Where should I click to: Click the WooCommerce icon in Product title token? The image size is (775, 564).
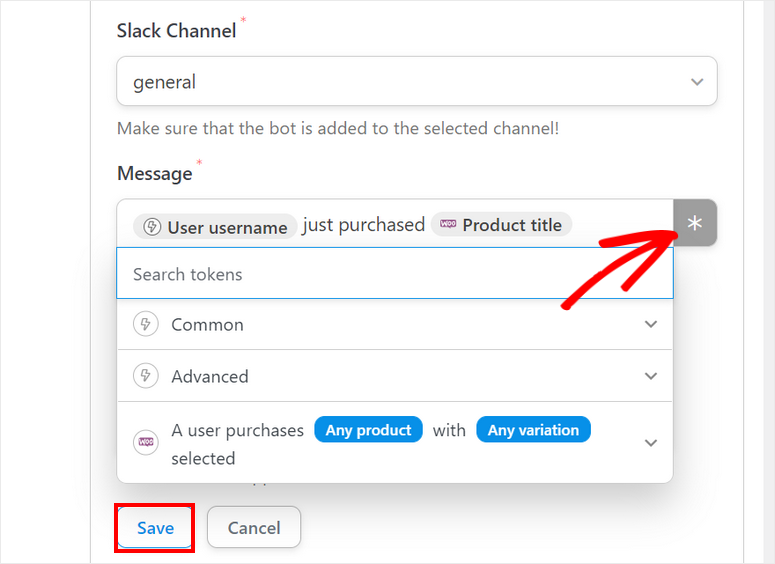448,225
